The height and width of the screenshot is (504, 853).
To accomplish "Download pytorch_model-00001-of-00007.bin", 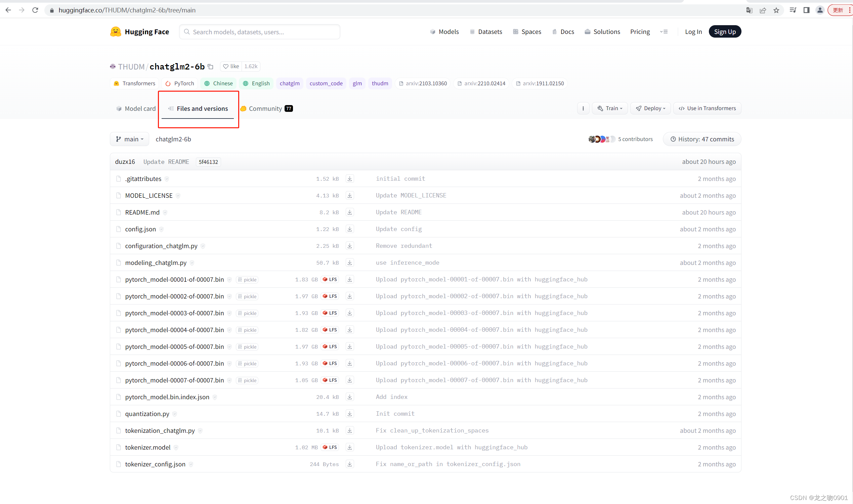I will coord(349,279).
